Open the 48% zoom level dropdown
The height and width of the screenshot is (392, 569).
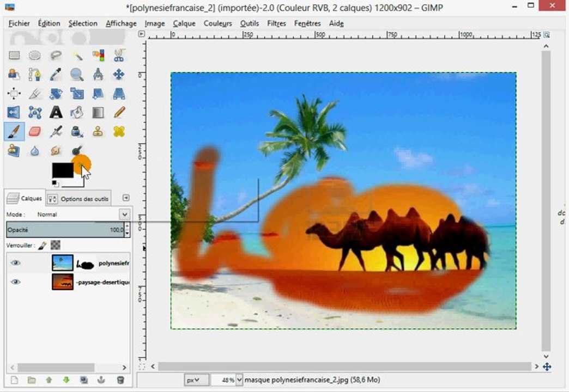(x=239, y=380)
